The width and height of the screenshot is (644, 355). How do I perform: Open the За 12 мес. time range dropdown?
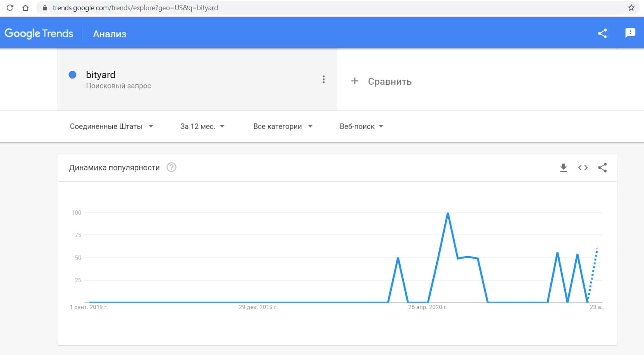202,126
